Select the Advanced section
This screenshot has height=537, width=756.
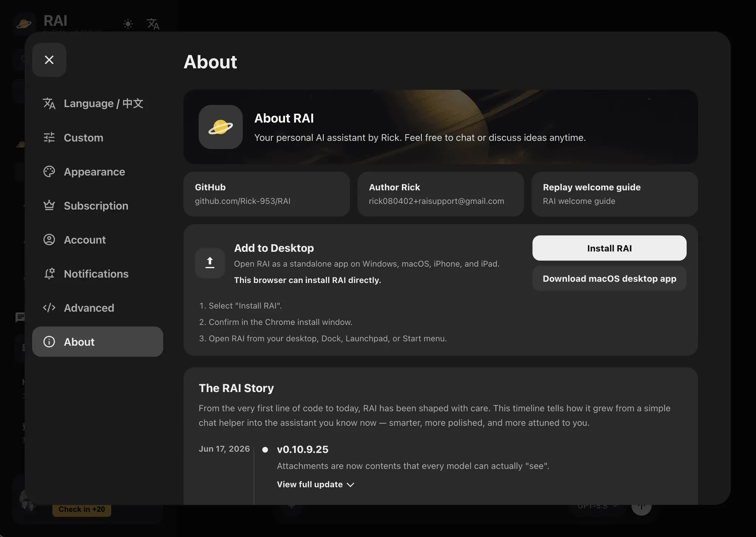(97, 307)
